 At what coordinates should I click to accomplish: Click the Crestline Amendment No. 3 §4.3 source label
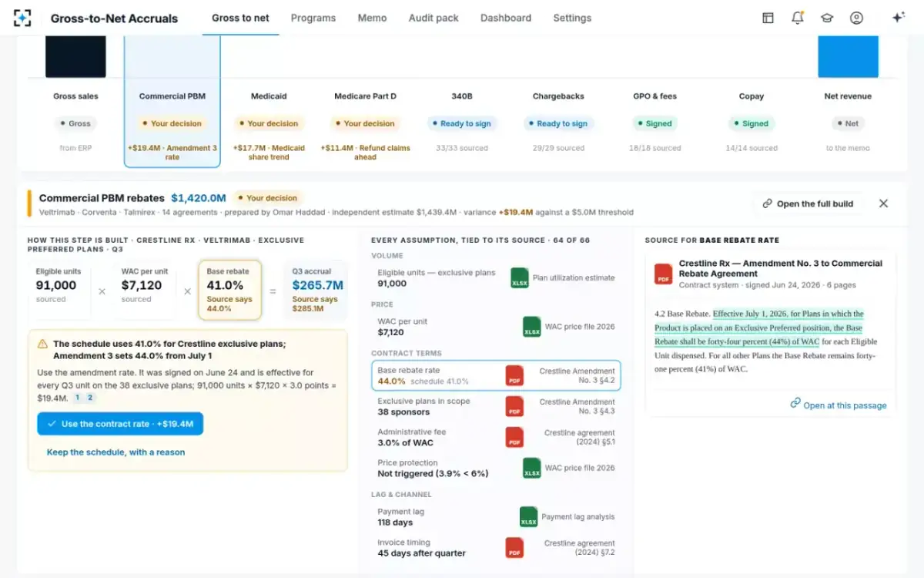coord(577,406)
